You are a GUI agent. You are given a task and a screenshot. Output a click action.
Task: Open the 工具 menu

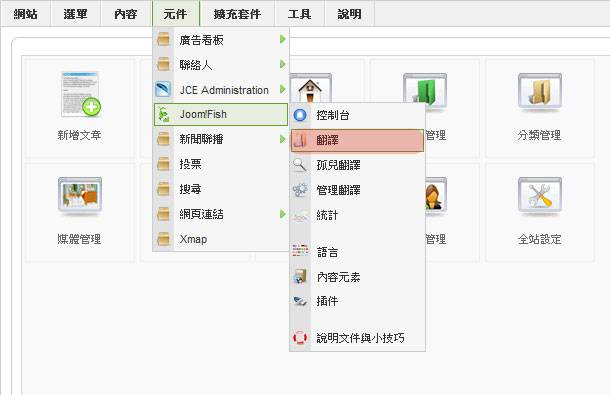click(299, 14)
